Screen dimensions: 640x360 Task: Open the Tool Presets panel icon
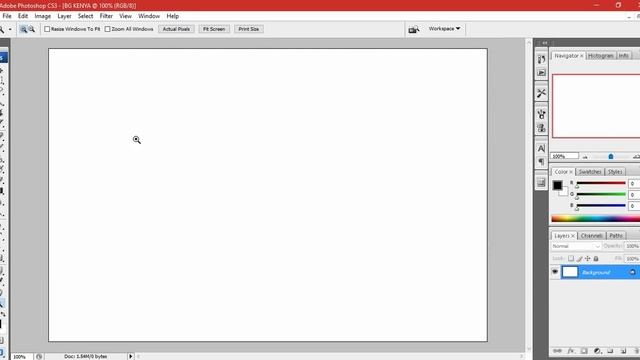(541, 93)
